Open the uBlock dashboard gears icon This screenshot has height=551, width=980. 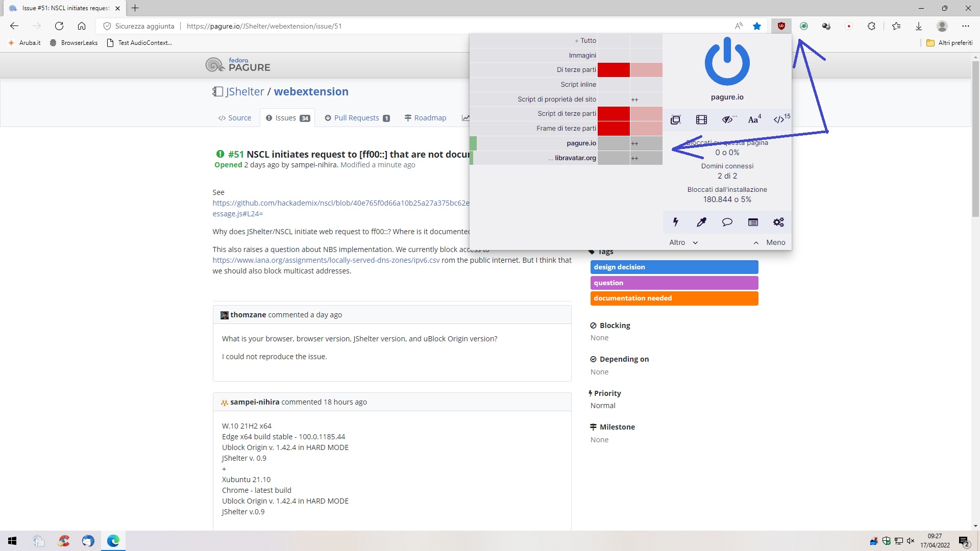pos(778,222)
